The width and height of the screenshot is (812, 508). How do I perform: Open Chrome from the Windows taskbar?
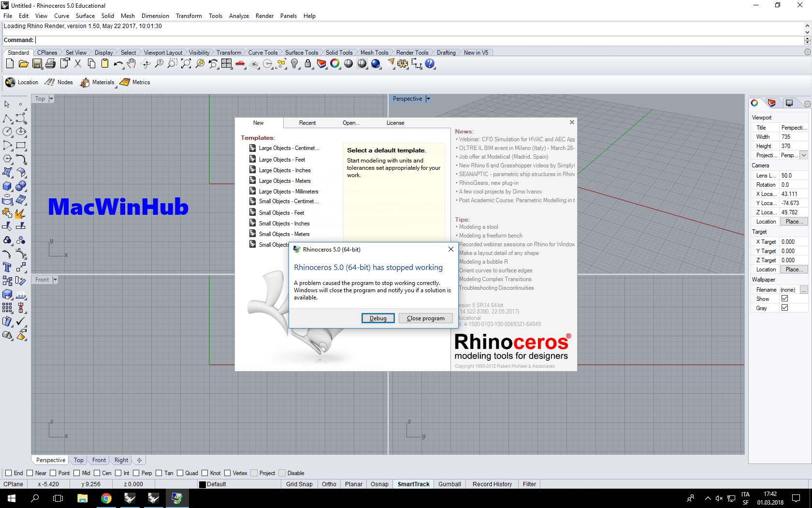106,498
